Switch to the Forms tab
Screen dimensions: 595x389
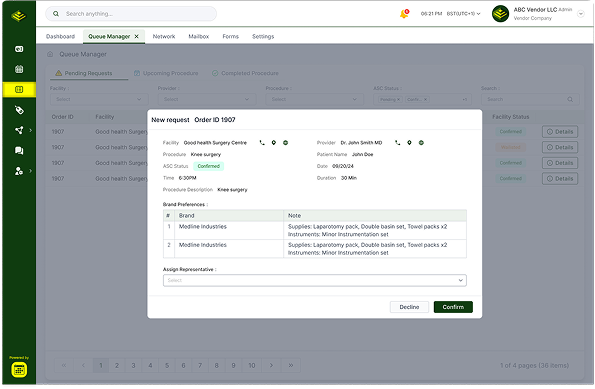tap(230, 36)
